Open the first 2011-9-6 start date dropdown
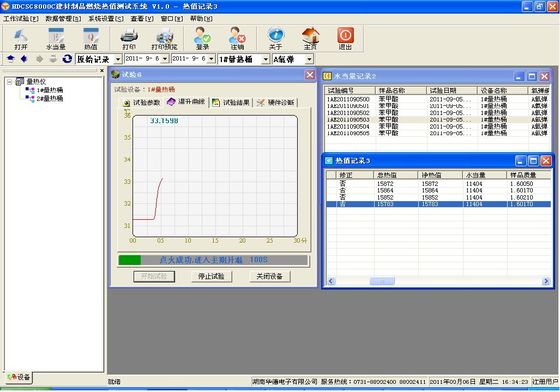 tap(165, 59)
